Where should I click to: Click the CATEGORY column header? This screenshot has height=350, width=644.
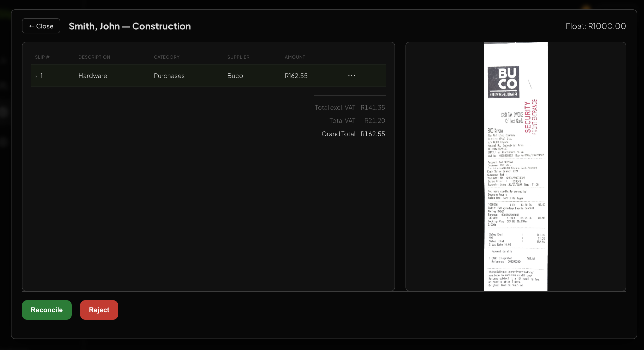tap(167, 57)
